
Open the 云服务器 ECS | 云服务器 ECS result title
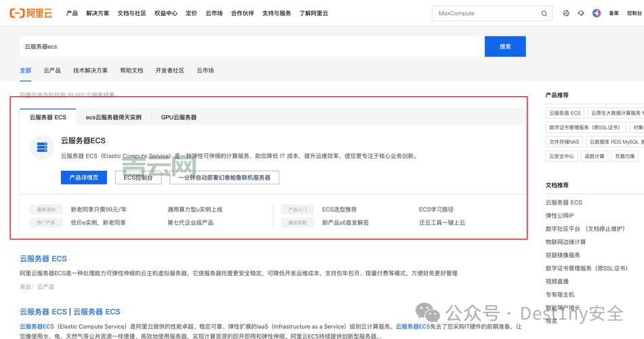point(71,312)
